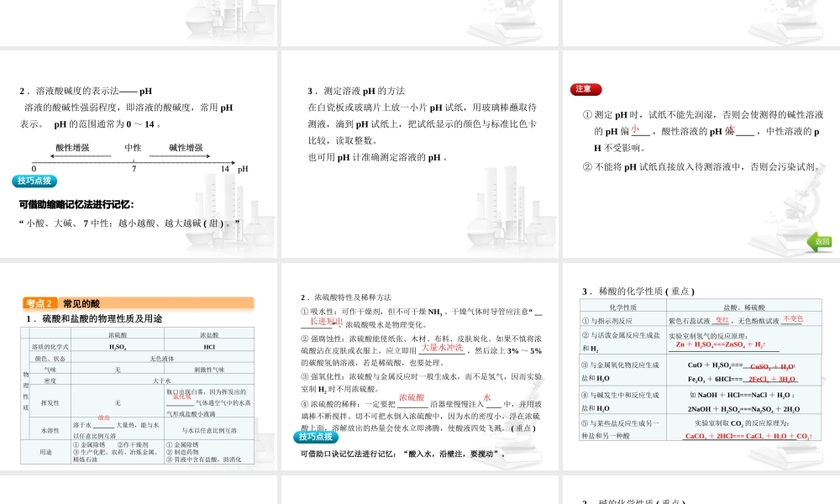Open the slide with the 注意 pH test notes

click(x=701, y=154)
